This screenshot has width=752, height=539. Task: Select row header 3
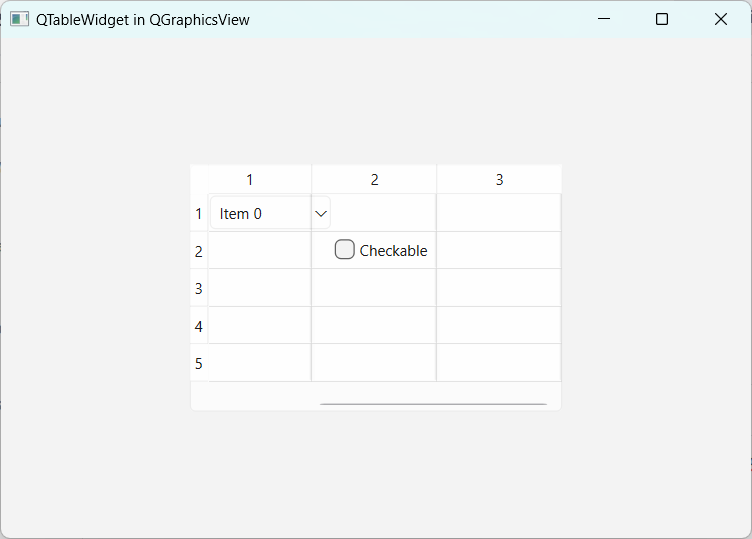199,288
